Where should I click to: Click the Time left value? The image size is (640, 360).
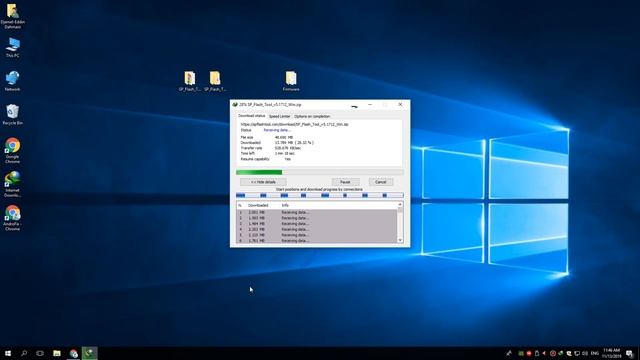point(284,153)
